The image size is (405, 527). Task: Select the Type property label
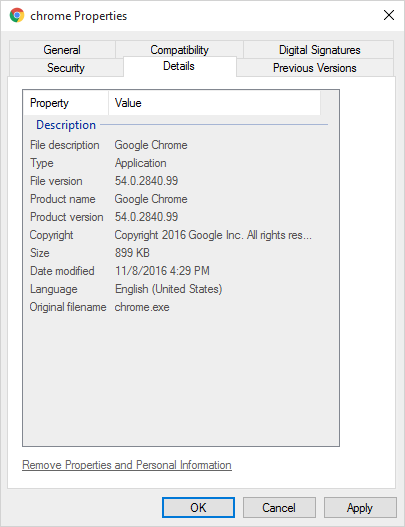click(42, 163)
